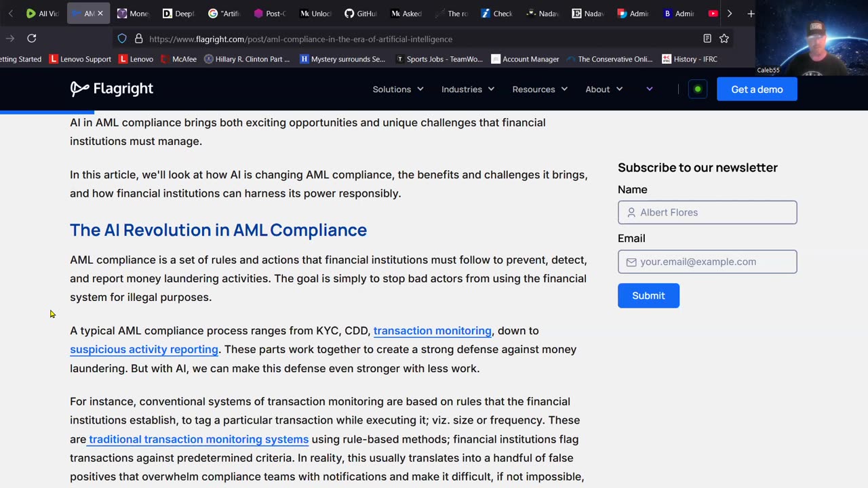
Task: Open the About dropdown menu
Action: coord(604,89)
